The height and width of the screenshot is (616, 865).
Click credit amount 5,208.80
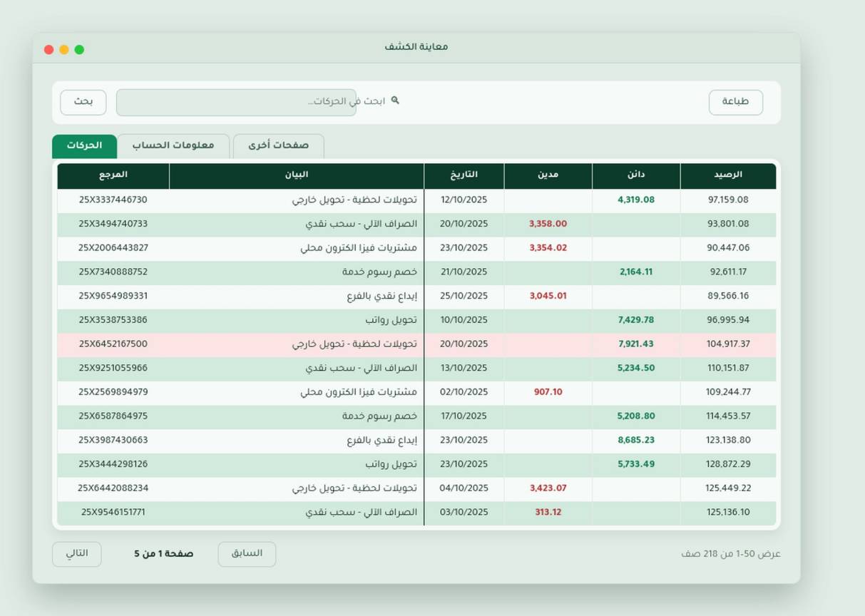tap(636, 416)
